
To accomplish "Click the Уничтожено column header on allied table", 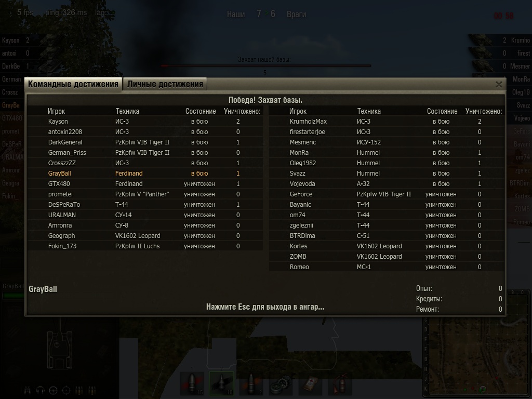I will click(x=242, y=111).
